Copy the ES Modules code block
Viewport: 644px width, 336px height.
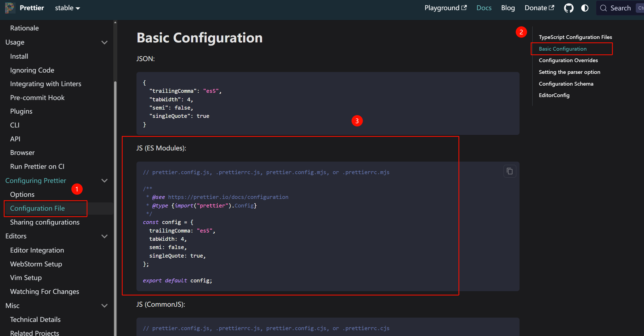[x=509, y=171]
